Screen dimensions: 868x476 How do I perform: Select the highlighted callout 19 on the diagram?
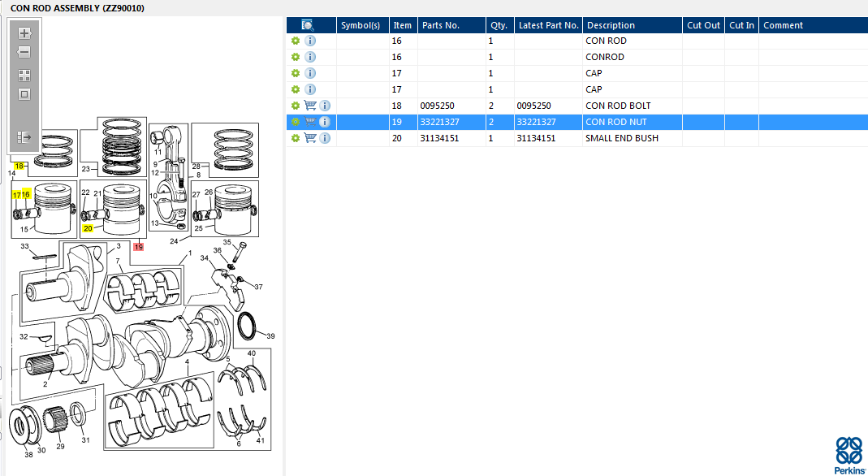138,247
